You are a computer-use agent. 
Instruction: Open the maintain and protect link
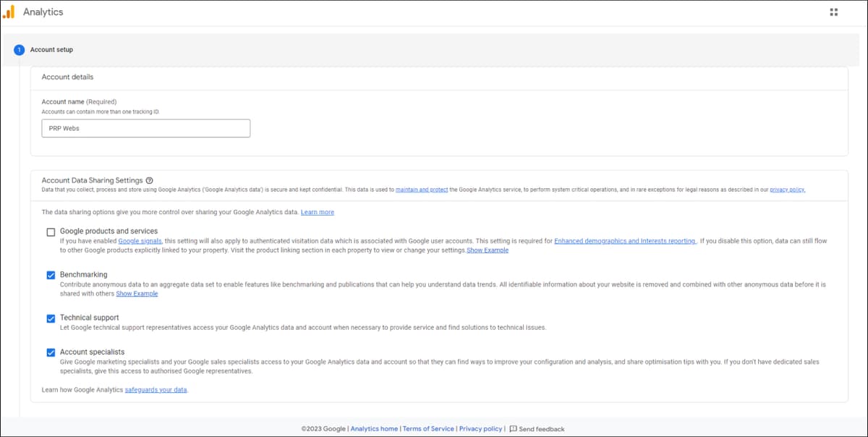(422, 190)
